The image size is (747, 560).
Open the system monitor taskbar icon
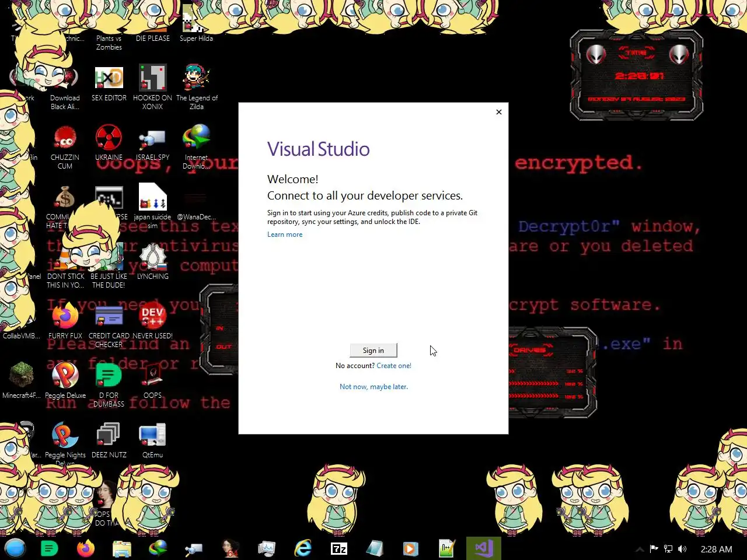tap(267, 548)
